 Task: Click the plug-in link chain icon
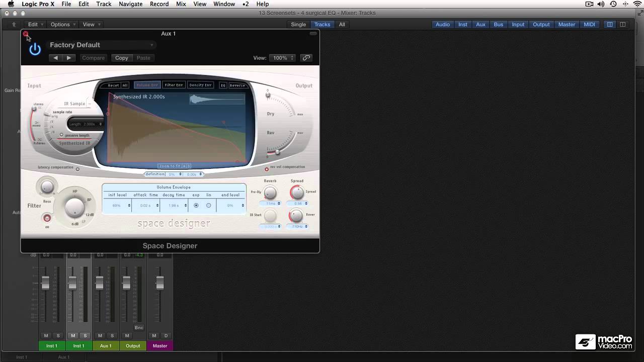point(306,58)
